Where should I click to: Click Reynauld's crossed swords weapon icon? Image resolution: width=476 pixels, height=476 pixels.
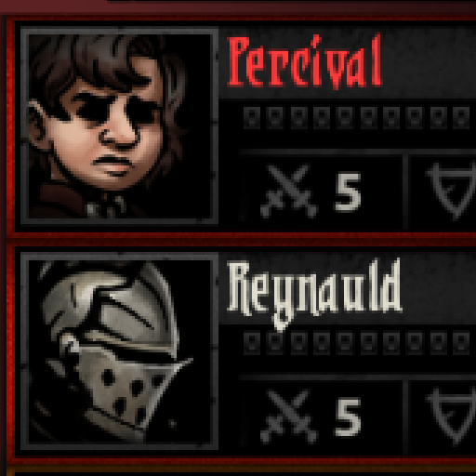(x=289, y=416)
